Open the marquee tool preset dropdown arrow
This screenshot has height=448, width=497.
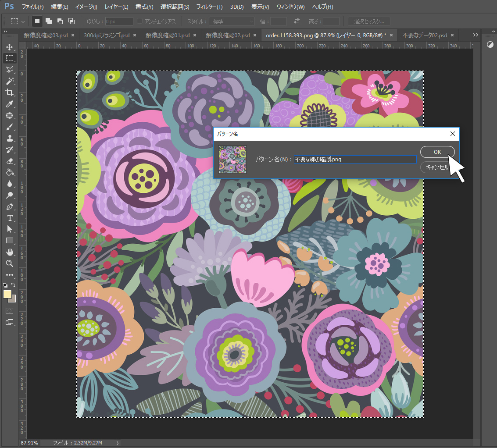[23, 21]
